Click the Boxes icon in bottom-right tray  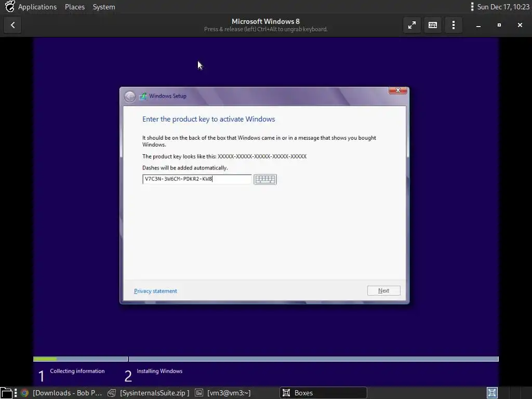pos(492,393)
